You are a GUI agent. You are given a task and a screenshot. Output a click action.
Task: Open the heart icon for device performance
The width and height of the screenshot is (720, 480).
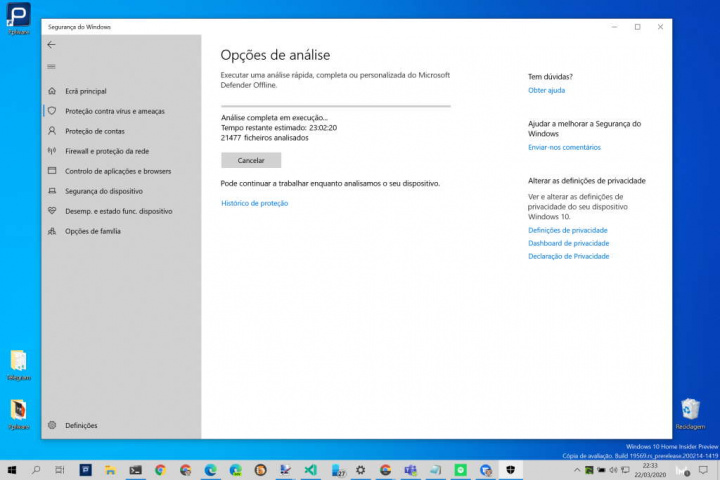coord(52,211)
